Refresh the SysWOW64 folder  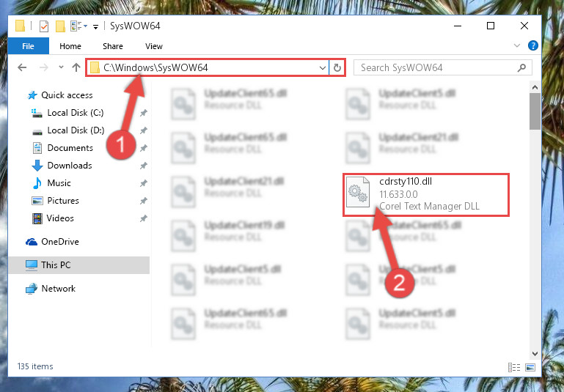pyautogui.click(x=337, y=67)
